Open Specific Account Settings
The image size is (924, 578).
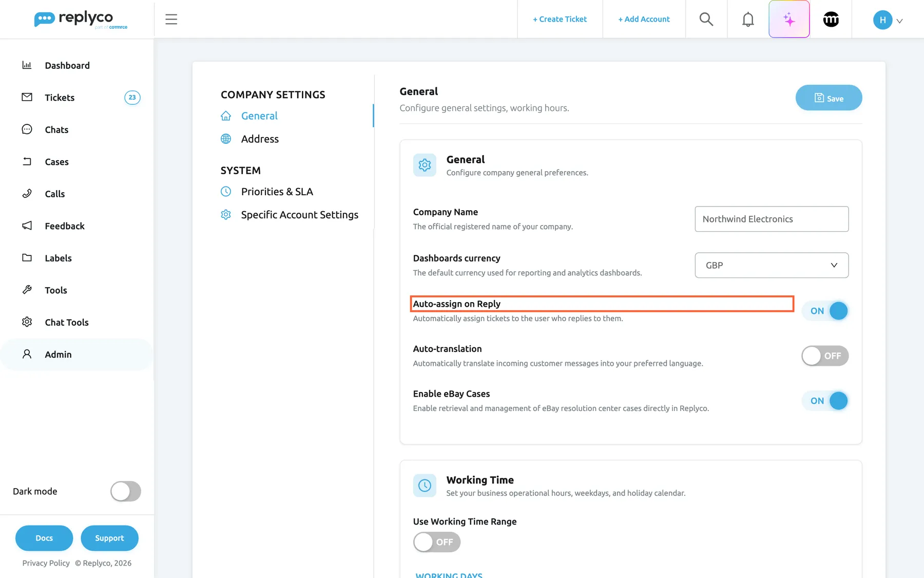point(300,215)
